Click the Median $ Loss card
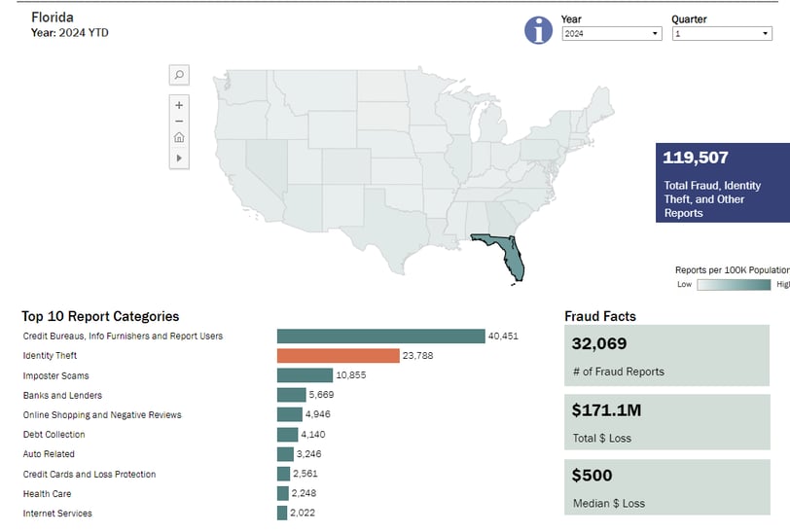The height and width of the screenshot is (532, 790). click(x=667, y=487)
